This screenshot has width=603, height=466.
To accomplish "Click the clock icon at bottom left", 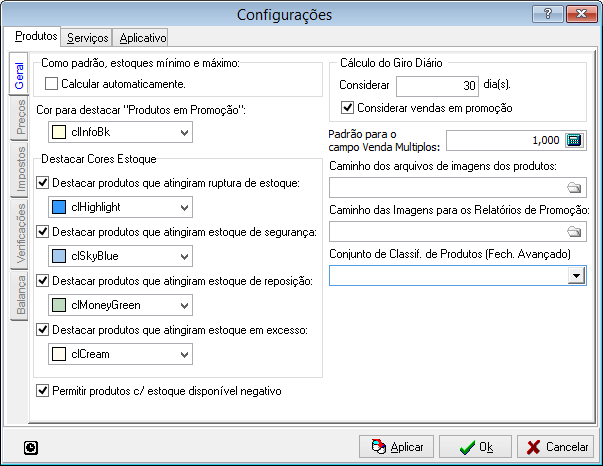I will [x=31, y=448].
